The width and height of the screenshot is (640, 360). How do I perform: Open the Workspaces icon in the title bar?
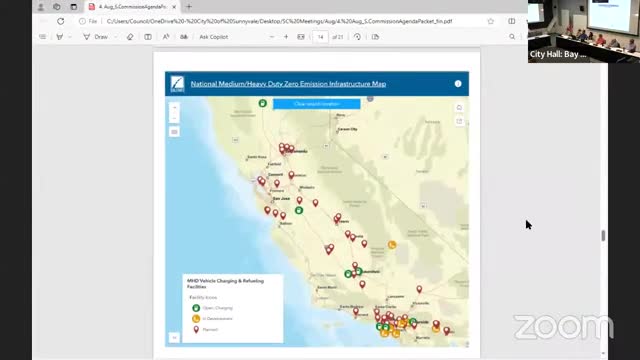(x=57, y=7)
